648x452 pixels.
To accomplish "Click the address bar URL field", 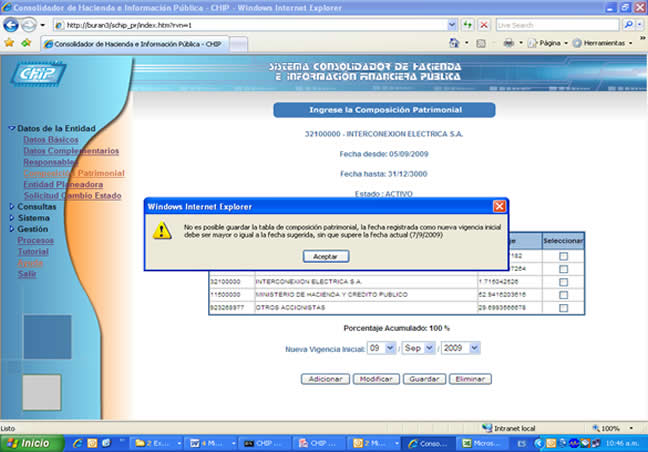I will click(252, 25).
